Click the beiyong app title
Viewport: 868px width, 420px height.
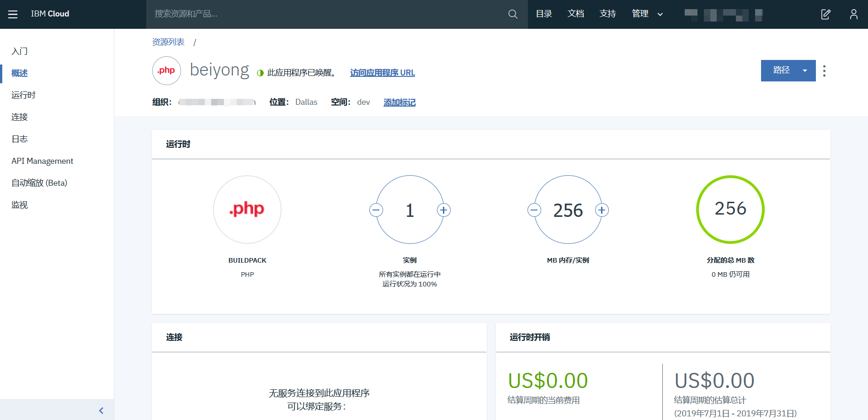click(219, 70)
